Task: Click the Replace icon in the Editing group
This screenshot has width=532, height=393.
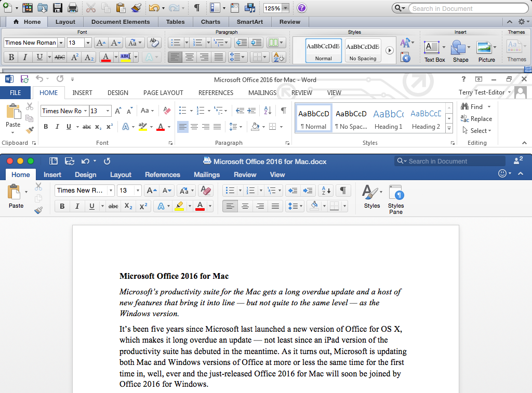Action: [x=480, y=118]
